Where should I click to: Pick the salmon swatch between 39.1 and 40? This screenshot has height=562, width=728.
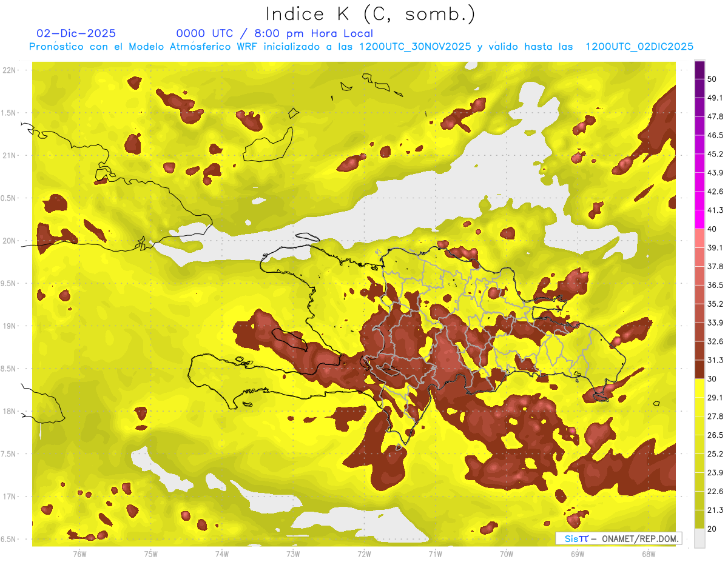tap(699, 238)
